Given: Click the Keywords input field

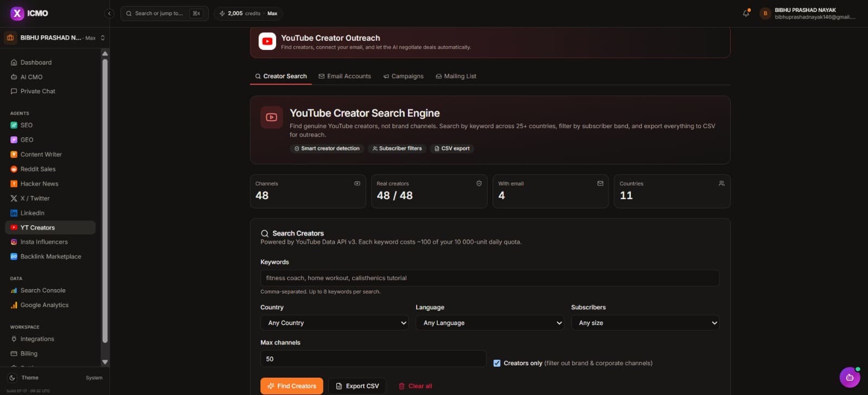Looking at the screenshot, I should point(490,278).
